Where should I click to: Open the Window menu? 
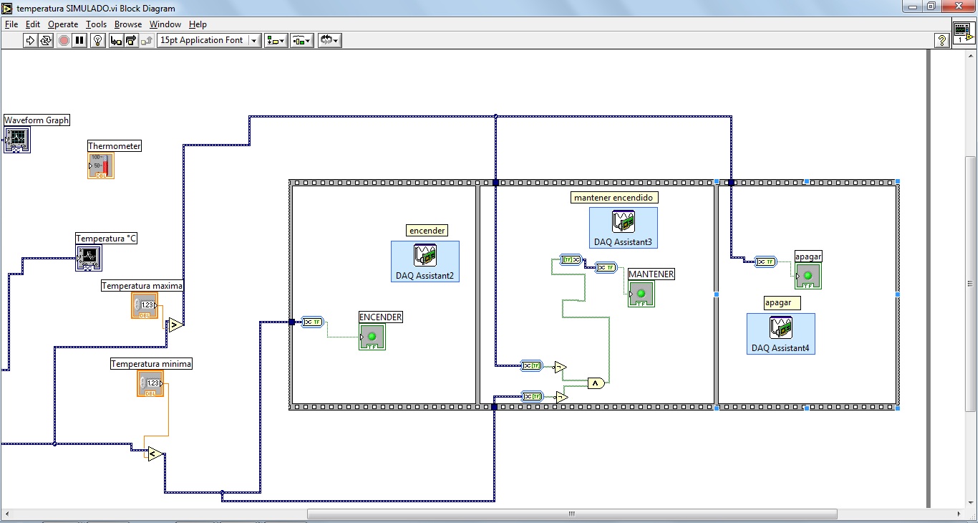[x=165, y=24]
